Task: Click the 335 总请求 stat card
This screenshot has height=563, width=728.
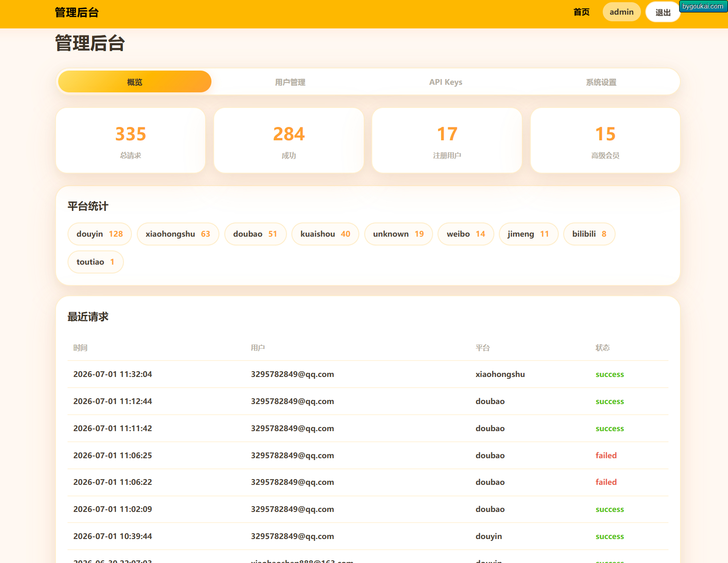Action: pyautogui.click(x=131, y=140)
